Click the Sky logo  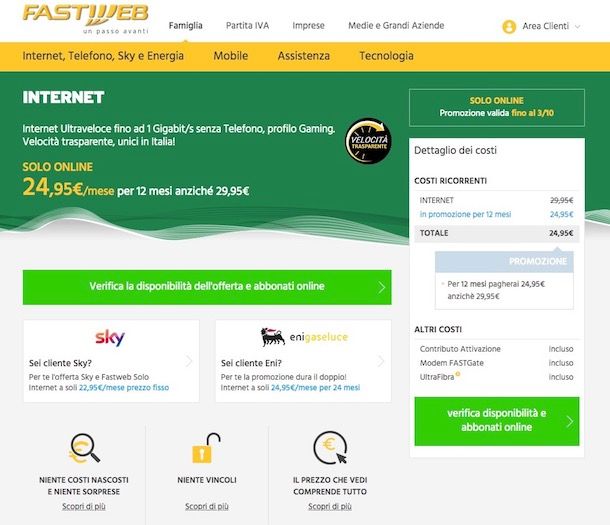[110, 338]
